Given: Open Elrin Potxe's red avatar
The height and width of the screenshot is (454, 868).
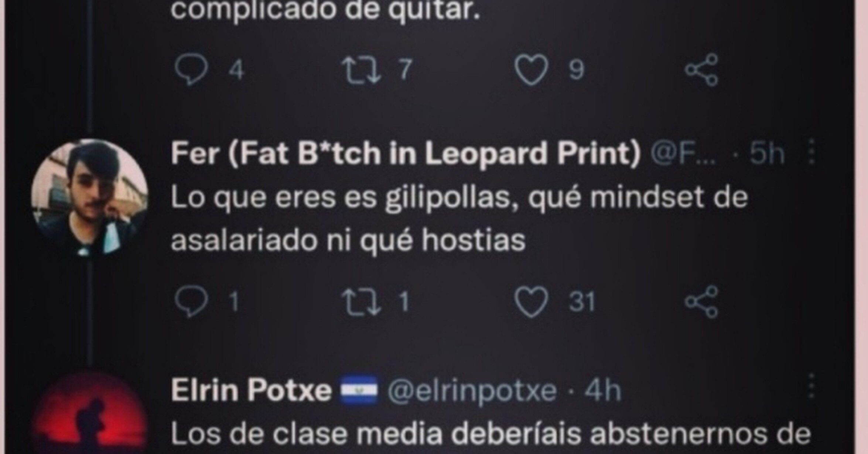Looking at the screenshot, I should (89, 413).
